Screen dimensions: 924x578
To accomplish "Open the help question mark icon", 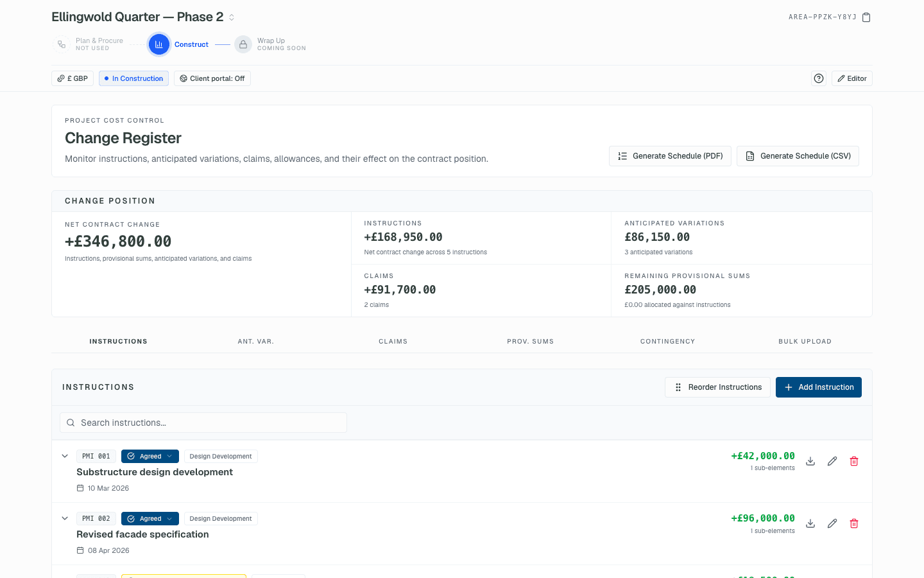I will point(819,78).
